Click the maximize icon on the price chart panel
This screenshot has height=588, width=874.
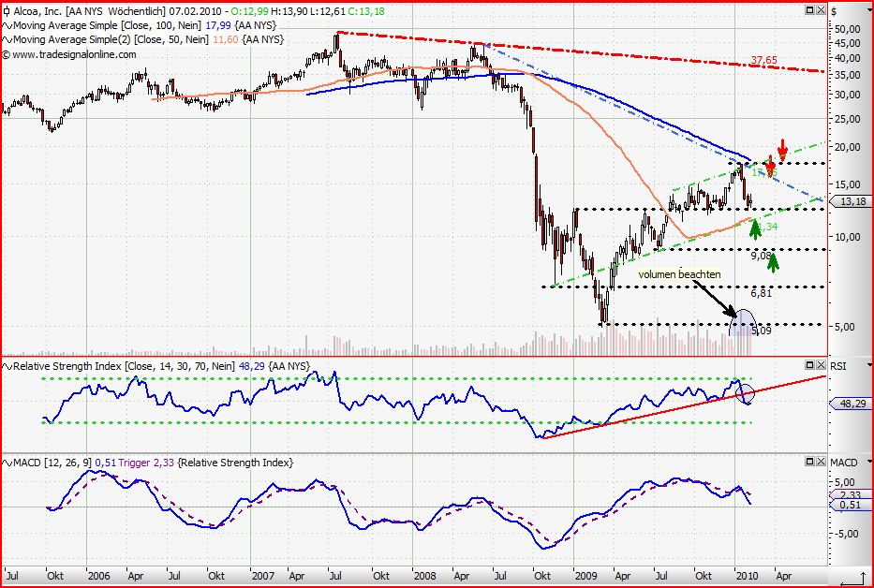tap(809, 9)
